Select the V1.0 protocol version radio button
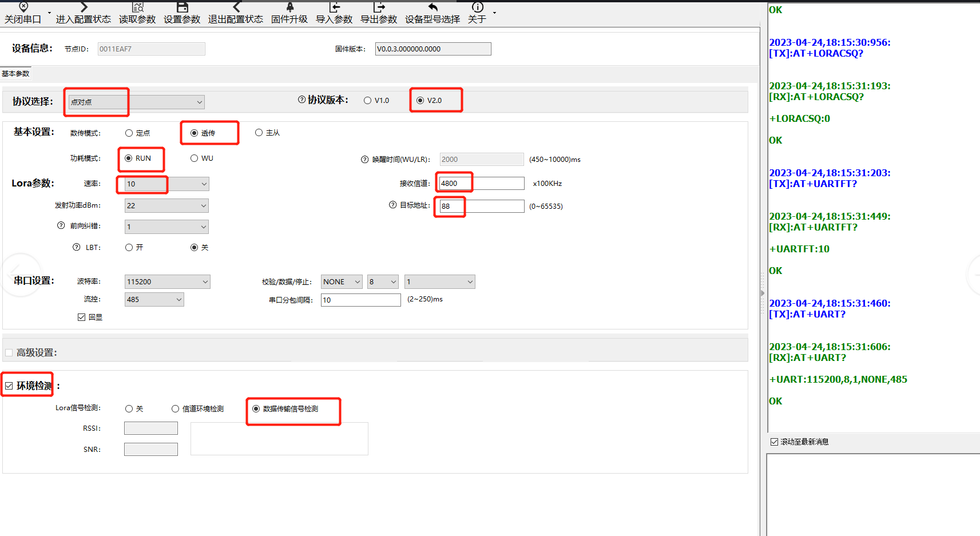 tap(368, 101)
